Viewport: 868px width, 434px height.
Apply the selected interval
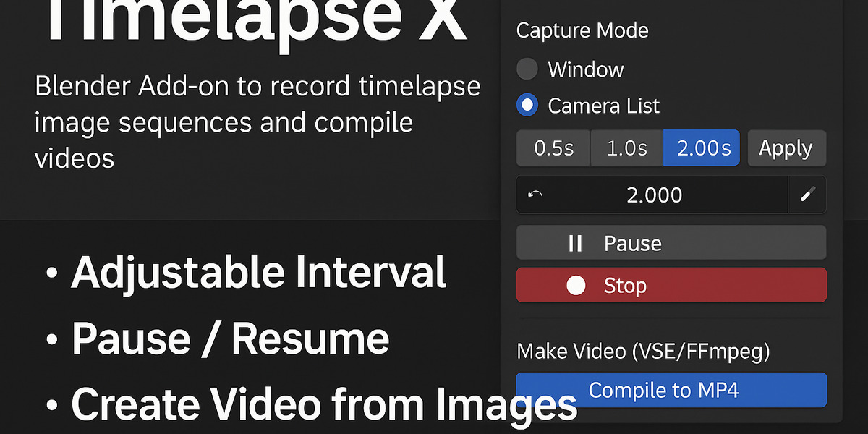tap(786, 148)
